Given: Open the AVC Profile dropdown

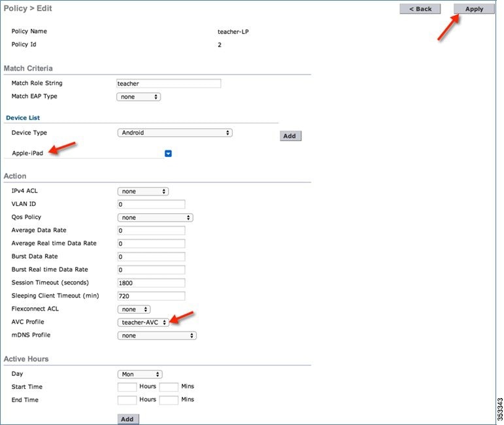Looking at the screenshot, I should click(143, 322).
